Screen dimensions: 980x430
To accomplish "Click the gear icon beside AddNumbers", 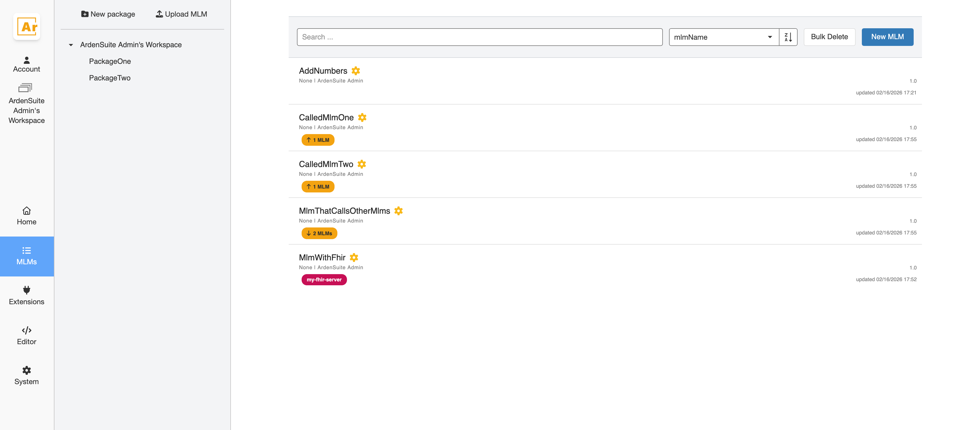I will pos(356,71).
